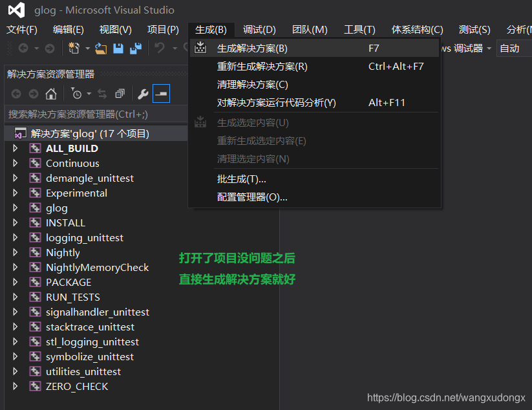This screenshot has height=410, width=532.
Task: Open the 团队(M) menu
Action: (x=310, y=30)
